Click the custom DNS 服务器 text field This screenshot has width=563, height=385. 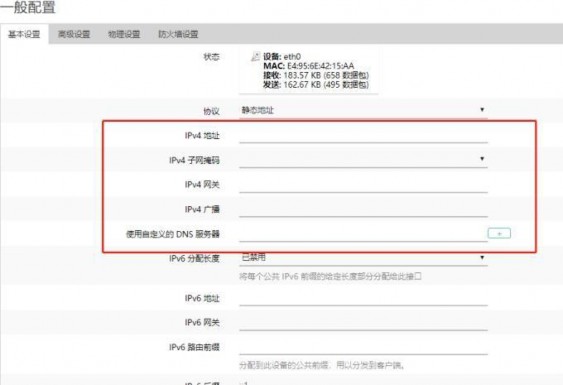(362, 234)
